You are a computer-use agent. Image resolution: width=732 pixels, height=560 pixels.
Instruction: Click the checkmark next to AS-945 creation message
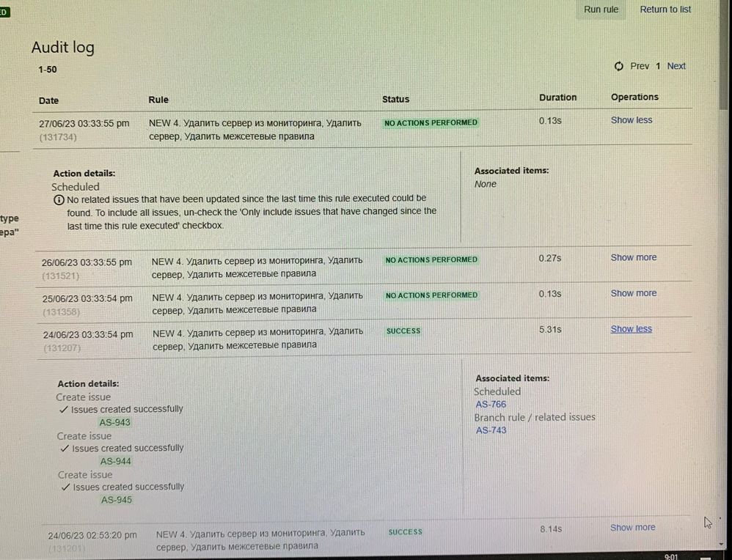(x=66, y=487)
